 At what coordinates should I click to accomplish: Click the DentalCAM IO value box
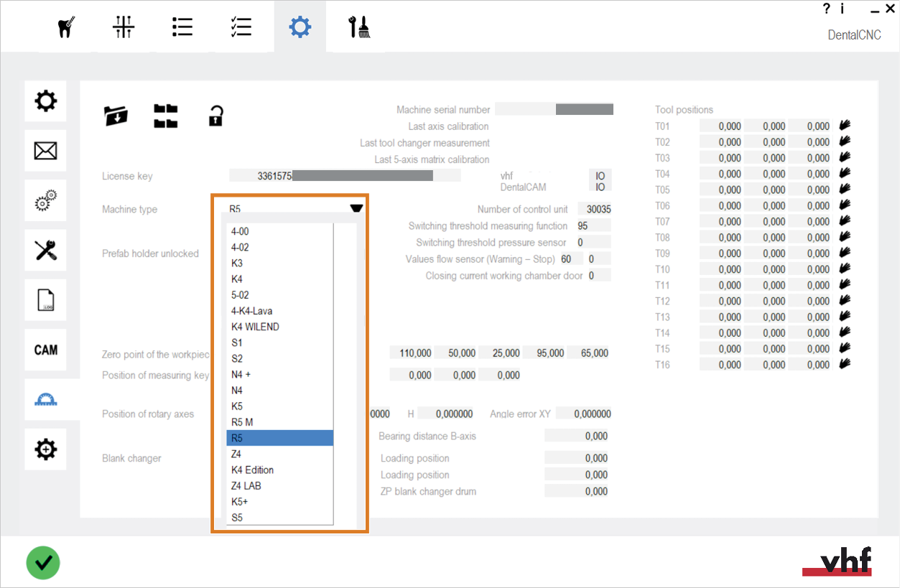pyautogui.click(x=600, y=187)
